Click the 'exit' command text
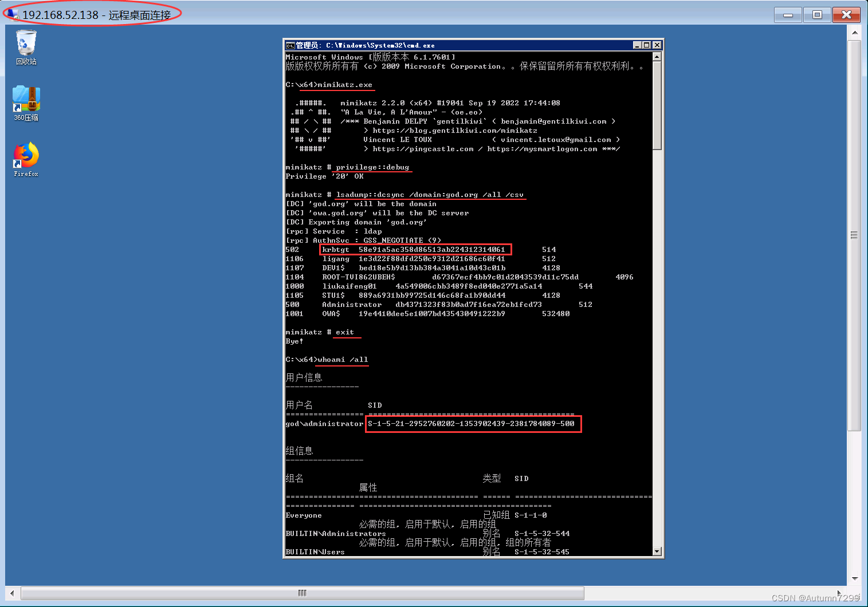Screen dimensions: 868x607 pos(345,332)
